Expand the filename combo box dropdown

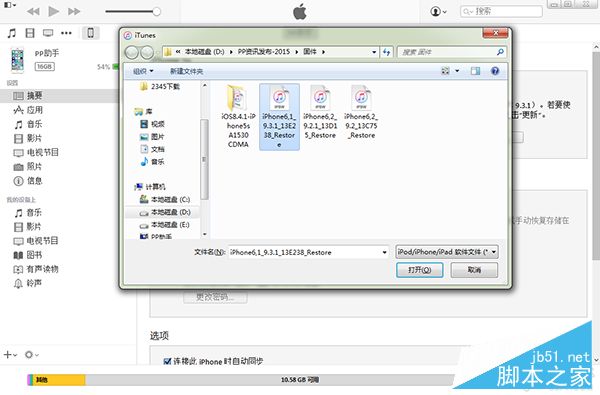385,252
